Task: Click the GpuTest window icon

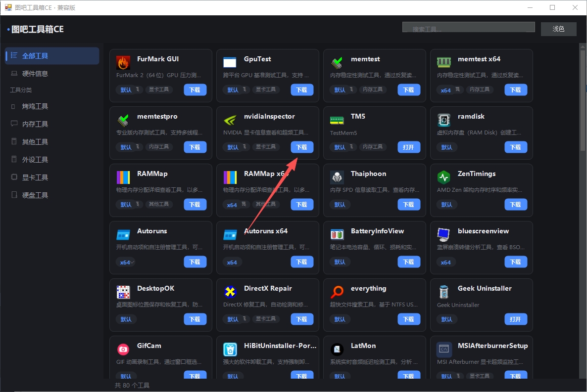Action: [230, 62]
